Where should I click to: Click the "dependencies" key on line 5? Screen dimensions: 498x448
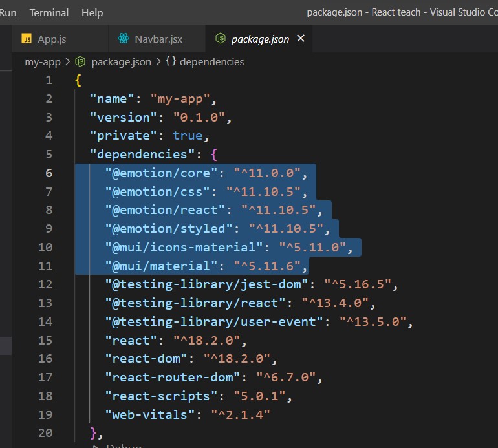tap(142, 155)
